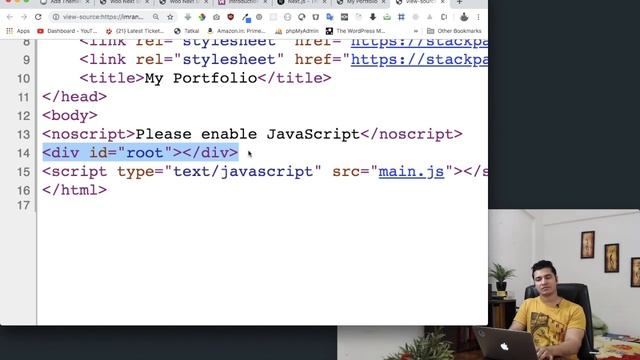This screenshot has width=640, height=360.
Task: Open the (21) Latest Ticket bookmark
Action: click(x=135, y=31)
